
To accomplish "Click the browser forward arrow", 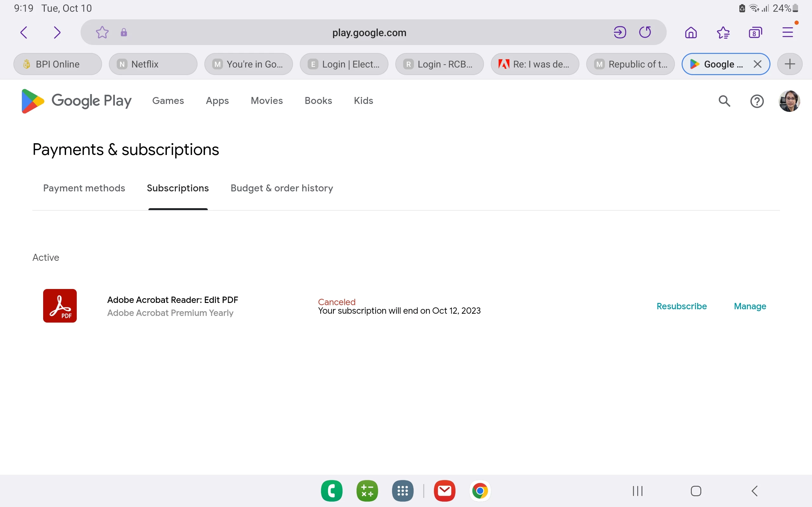I will point(57,33).
